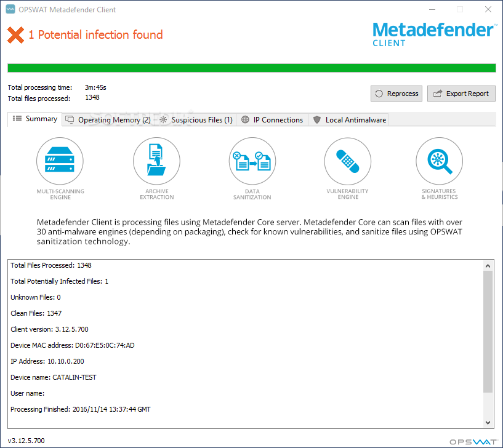Click the 'Processing Finished' timestamp line

pos(81,409)
